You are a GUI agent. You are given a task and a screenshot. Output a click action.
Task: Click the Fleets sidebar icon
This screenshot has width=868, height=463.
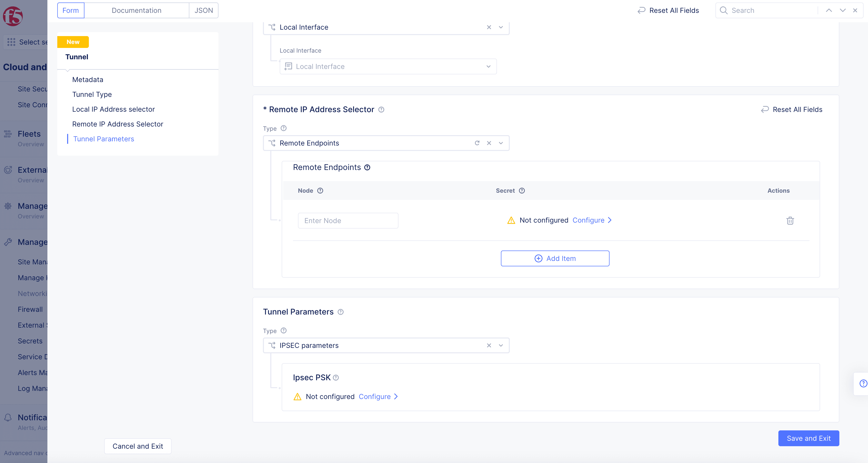tap(8, 134)
